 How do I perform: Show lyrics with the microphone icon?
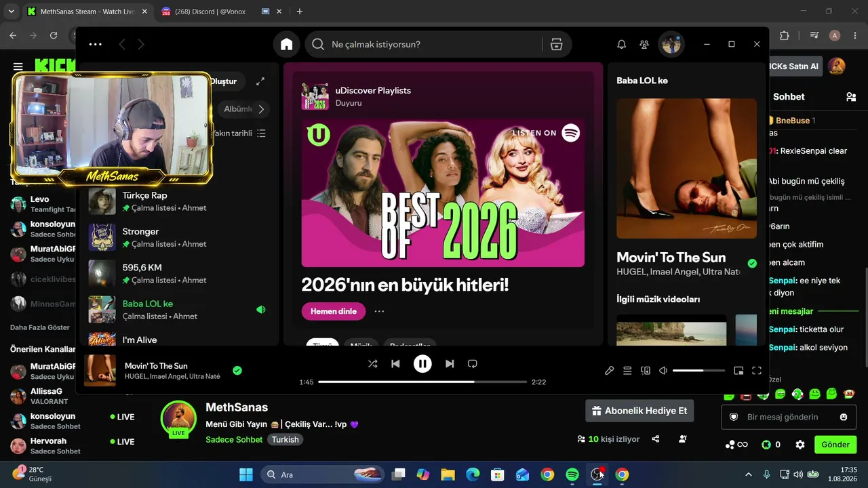point(610,371)
